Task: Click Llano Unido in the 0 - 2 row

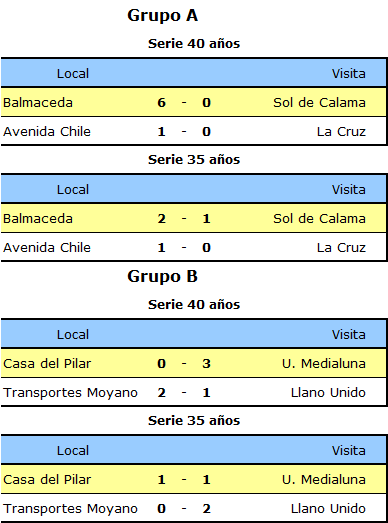Action: [x=328, y=509]
